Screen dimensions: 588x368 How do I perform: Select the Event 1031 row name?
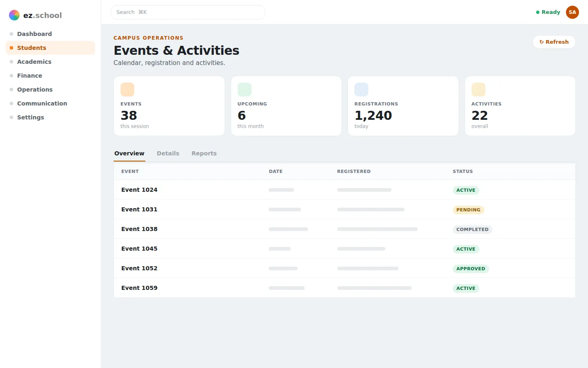click(139, 209)
